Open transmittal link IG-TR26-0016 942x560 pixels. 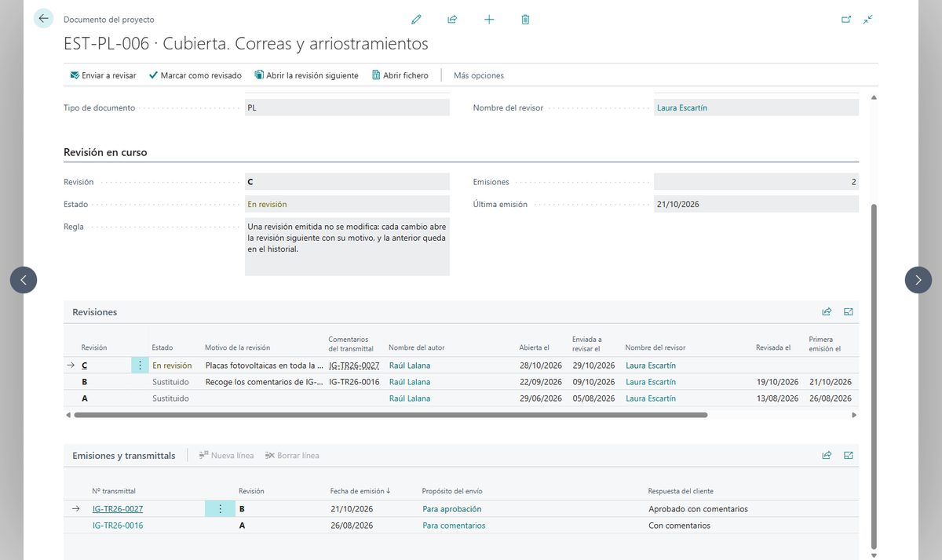coord(118,525)
